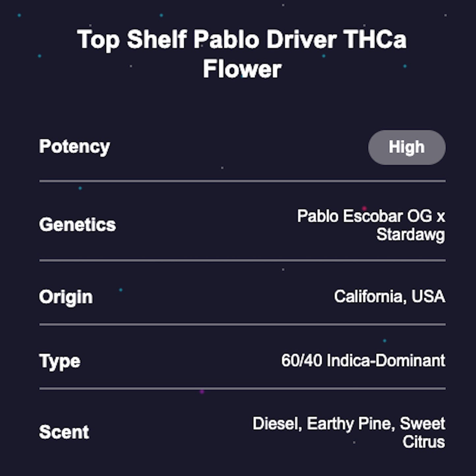The width and height of the screenshot is (476, 476).
Task: Click the divider line below Potency
Action: [x=242, y=181]
